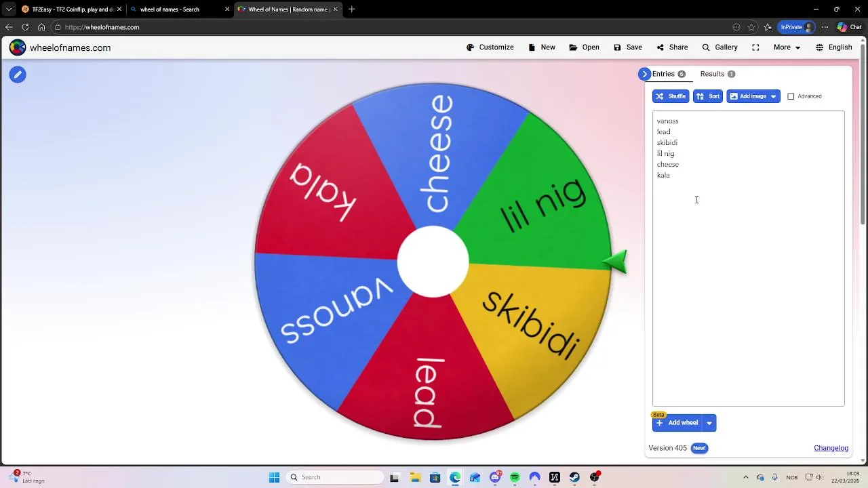
Task: Enter fullscreen mode using the toolbar icon
Action: tap(755, 47)
